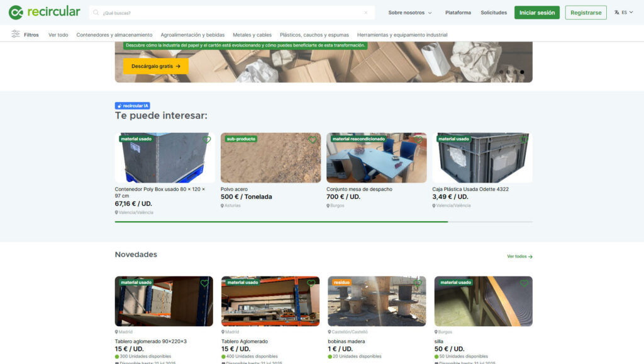644x364 pixels.
Task: Favorite the Conjunto mesa de despacho listing
Action: [x=418, y=140]
